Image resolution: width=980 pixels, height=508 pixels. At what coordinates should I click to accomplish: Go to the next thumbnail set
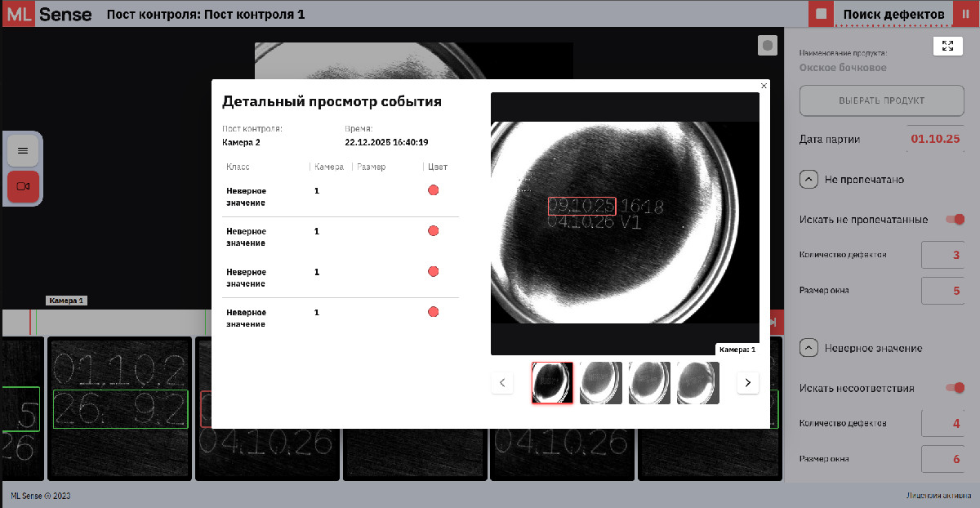[x=748, y=382]
